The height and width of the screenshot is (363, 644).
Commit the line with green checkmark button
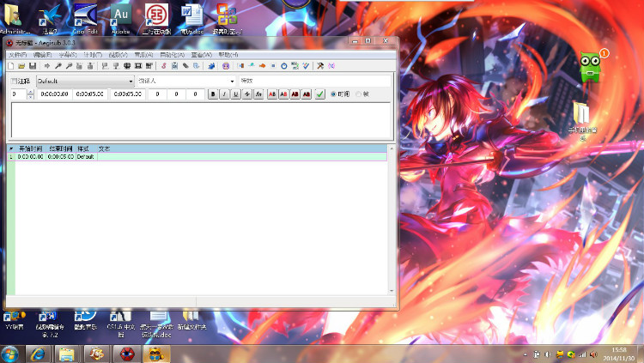point(320,94)
